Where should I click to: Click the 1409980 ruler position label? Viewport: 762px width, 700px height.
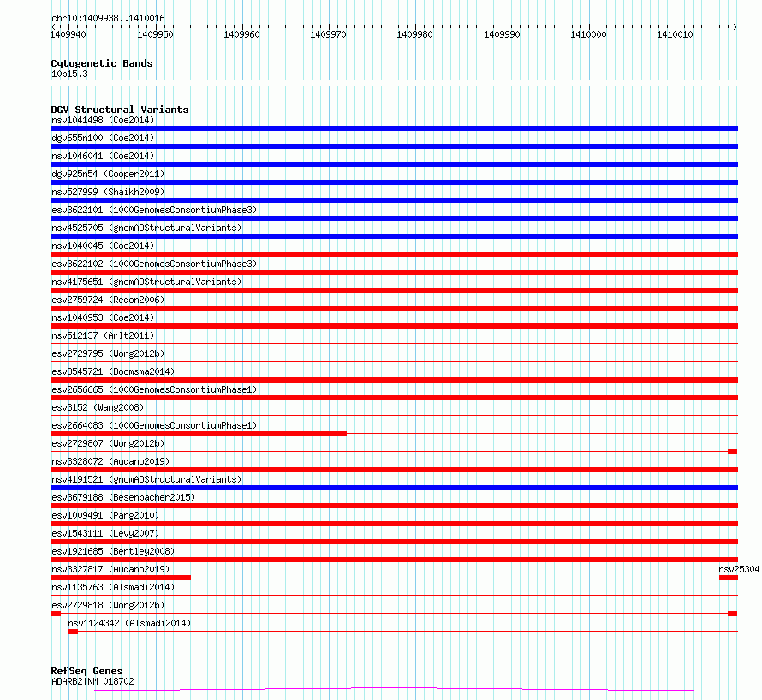pyautogui.click(x=414, y=34)
